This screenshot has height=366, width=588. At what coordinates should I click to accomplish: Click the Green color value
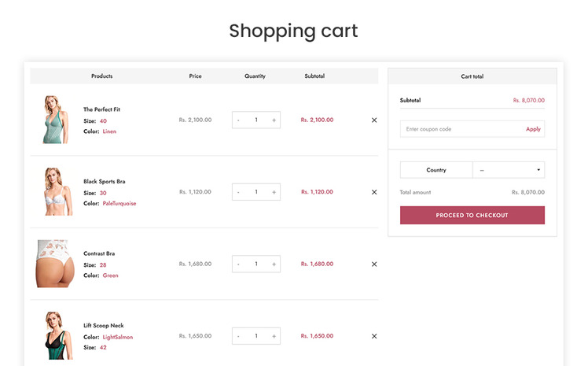coord(110,276)
